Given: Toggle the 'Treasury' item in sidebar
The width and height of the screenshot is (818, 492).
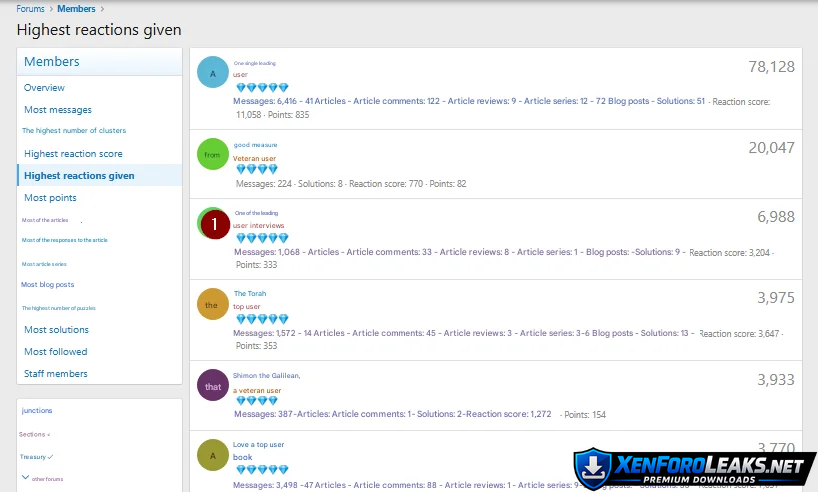Looking at the screenshot, I should (x=36, y=456).
